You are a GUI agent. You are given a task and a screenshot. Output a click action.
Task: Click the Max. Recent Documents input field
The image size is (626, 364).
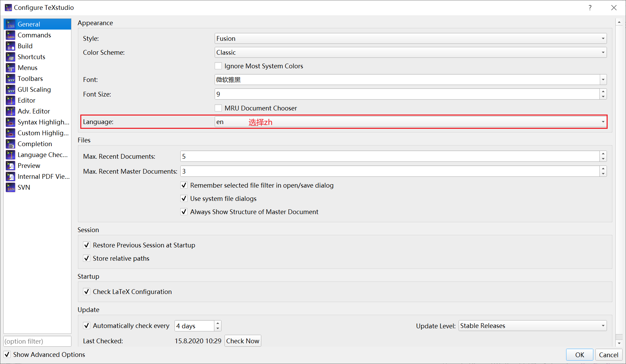tap(390, 156)
